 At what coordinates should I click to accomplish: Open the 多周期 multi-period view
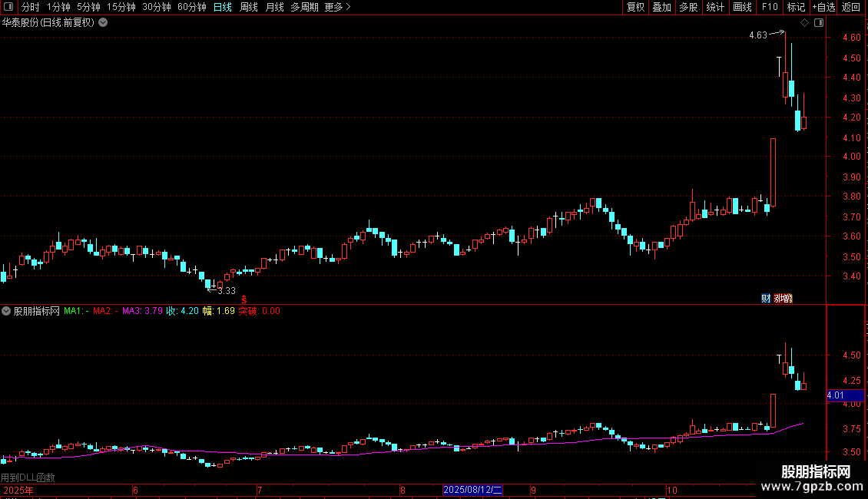click(304, 7)
